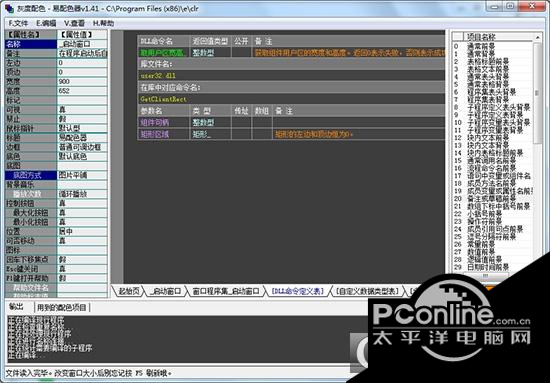550x383 pixels.
Task: Select the [自定义数据类型表] tab
Action: [x=367, y=291]
